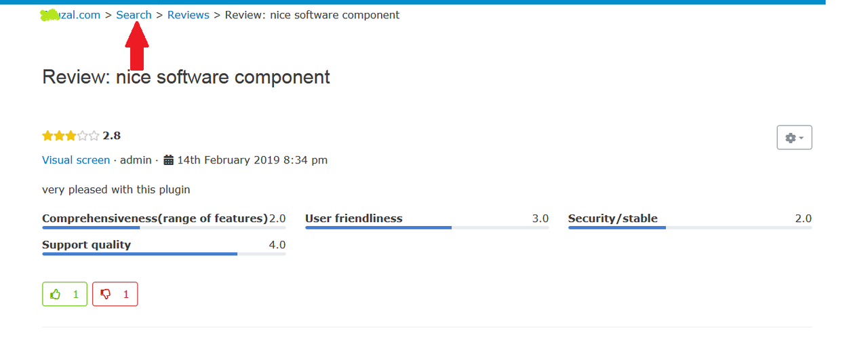The image size is (868, 357).
Task: Click the Security/stable rating bar
Action: click(x=690, y=227)
